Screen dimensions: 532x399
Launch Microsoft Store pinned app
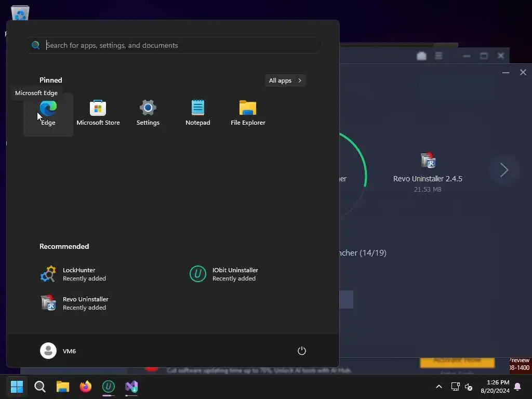[98, 114]
